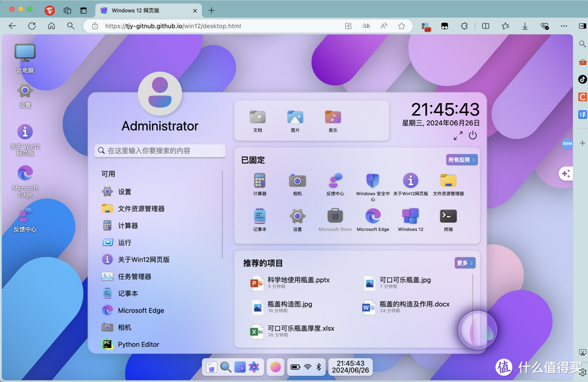This screenshot has width=588, height=382.
Task: Go to the browser home page
Action: point(51,26)
